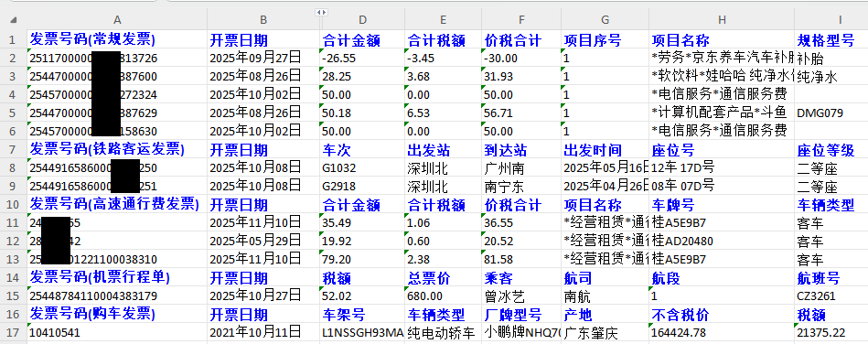Select tax cell 52.02
Image resolution: width=868 pixels, height=344 pixels.
(x=362, y=296)
